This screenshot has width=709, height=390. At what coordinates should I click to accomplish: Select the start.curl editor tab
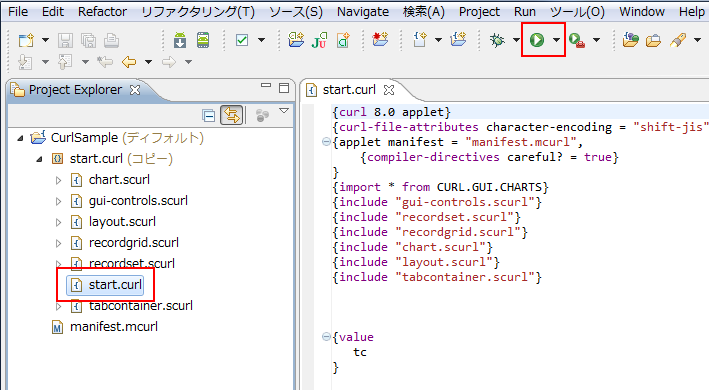pyautogui.click(x=349, y=90)
